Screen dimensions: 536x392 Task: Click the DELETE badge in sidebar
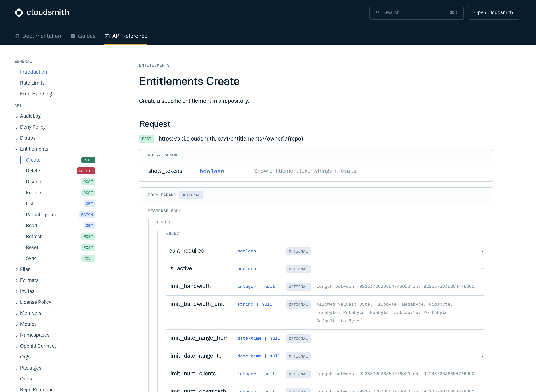pyautogui.click(x=86, y=171)
